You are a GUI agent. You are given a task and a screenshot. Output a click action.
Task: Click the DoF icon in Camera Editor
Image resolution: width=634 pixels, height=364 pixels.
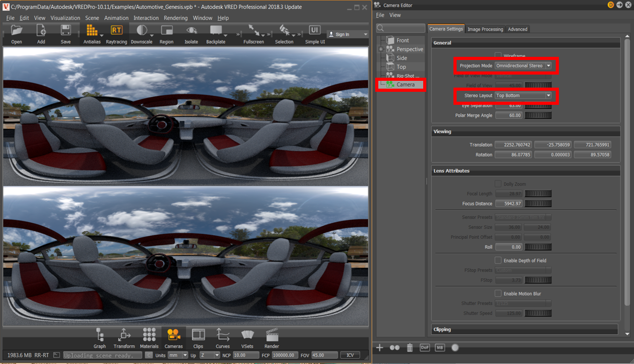pyautogui.click(x=425, y=347)
